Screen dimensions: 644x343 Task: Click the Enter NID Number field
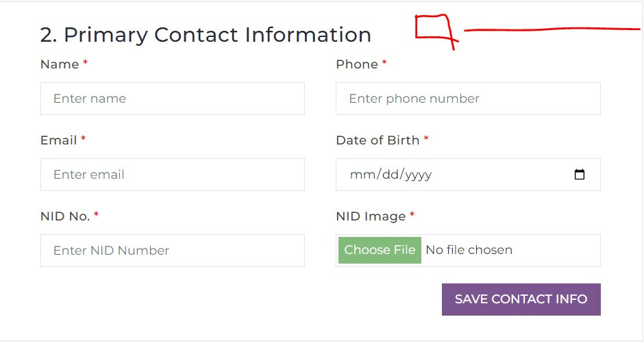click(172, 251)
